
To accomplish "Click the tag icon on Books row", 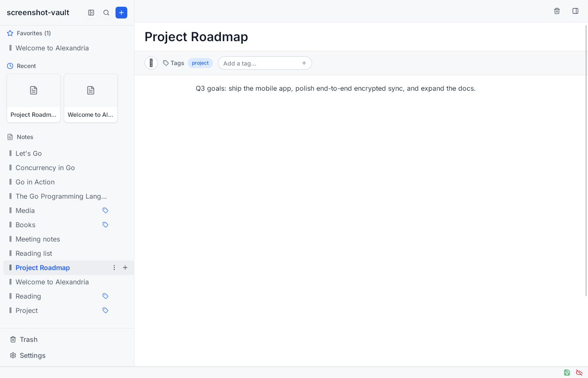I will pos(105,225).
